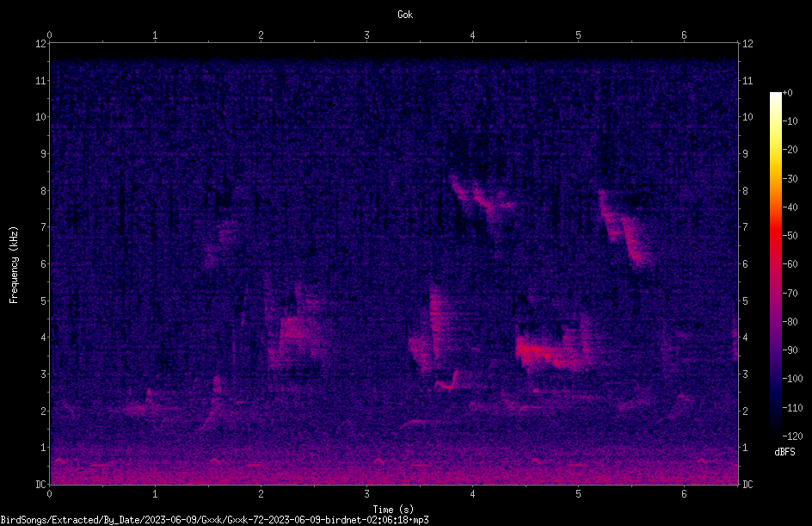Click the "4" tick on bottom time axis
The height and width of the screenshot is (526, 812).
point(472,494)
